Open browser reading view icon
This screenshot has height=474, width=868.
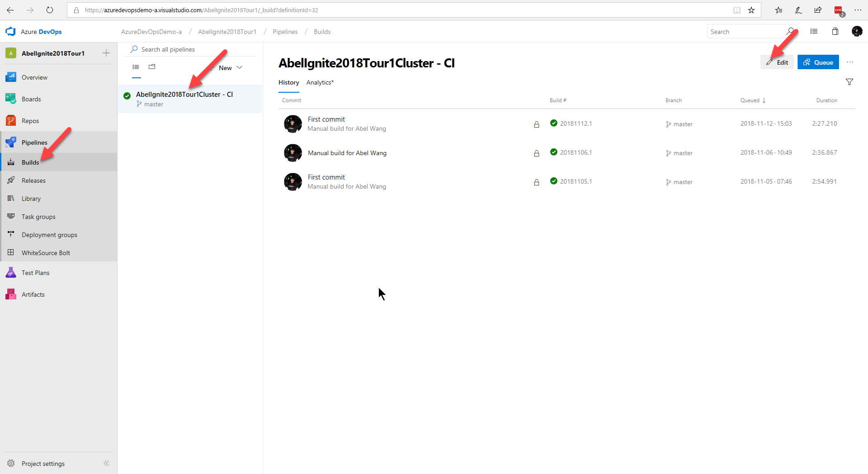pos(737,10)
